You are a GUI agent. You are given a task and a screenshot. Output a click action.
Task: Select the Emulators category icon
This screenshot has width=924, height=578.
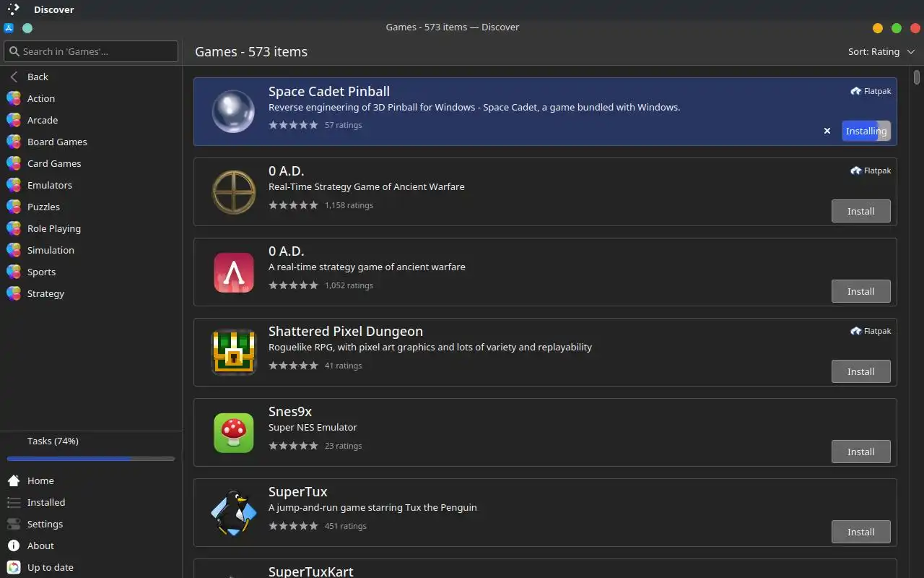tap(14, 185)
